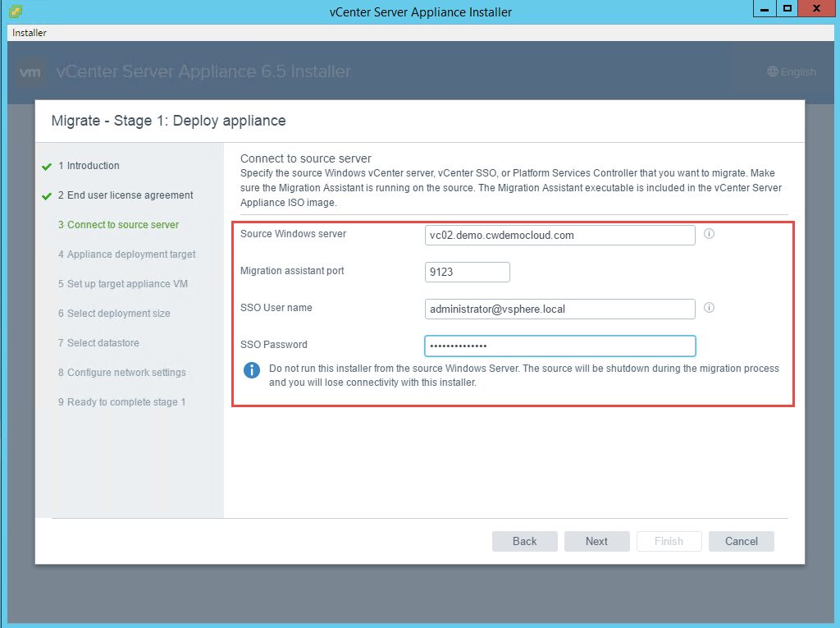The width and height of the screenshot is (840, 628).
Task: Click the blue information icon by the shutdown warning
Action: [x=252, y=370]
